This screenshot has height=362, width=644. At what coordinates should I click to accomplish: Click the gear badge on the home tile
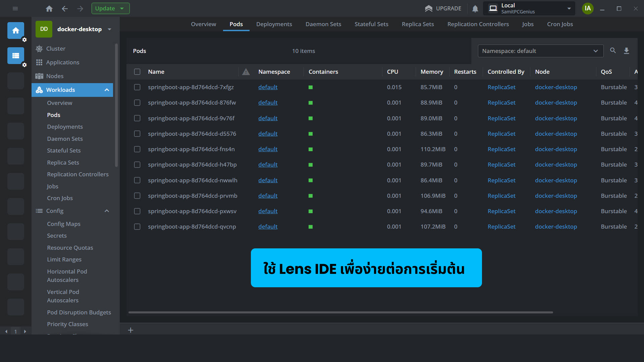point(24,40)
